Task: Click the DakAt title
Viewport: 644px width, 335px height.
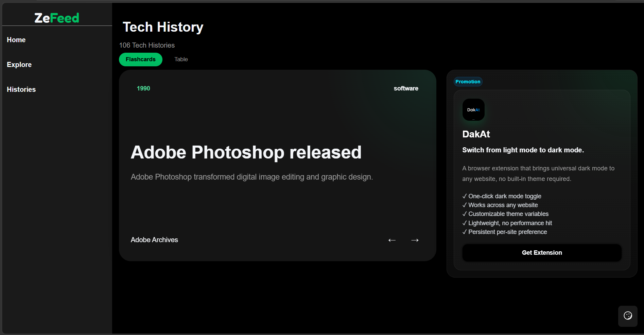Action: click(x=476, y=134)
